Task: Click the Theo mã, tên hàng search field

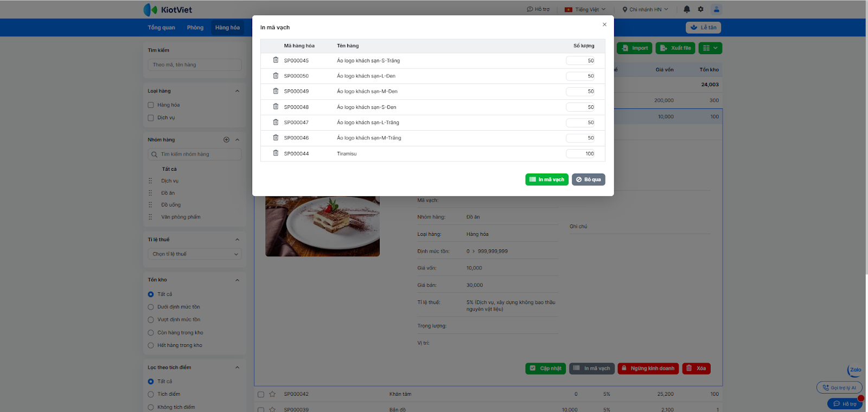Action: (x=195, y=65)
